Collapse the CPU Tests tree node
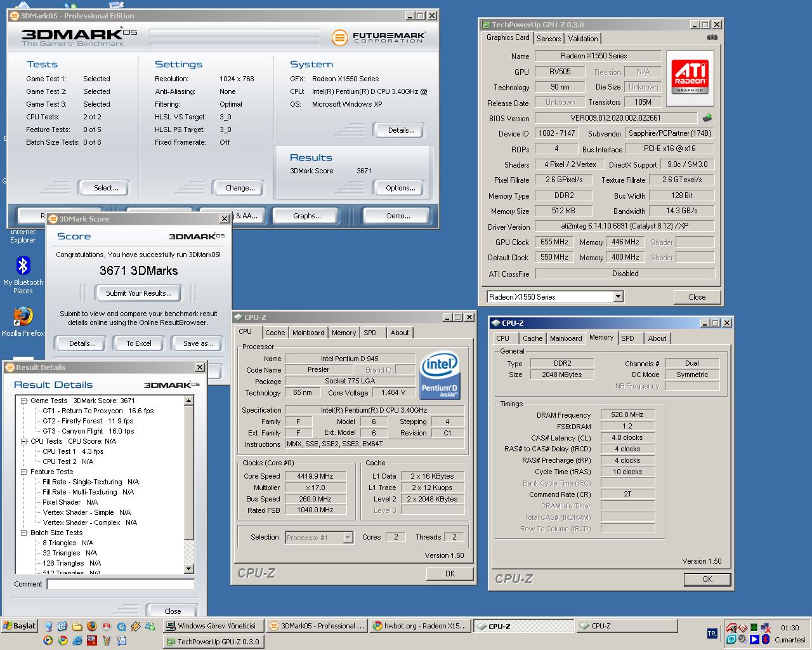 tap(23, 441)
